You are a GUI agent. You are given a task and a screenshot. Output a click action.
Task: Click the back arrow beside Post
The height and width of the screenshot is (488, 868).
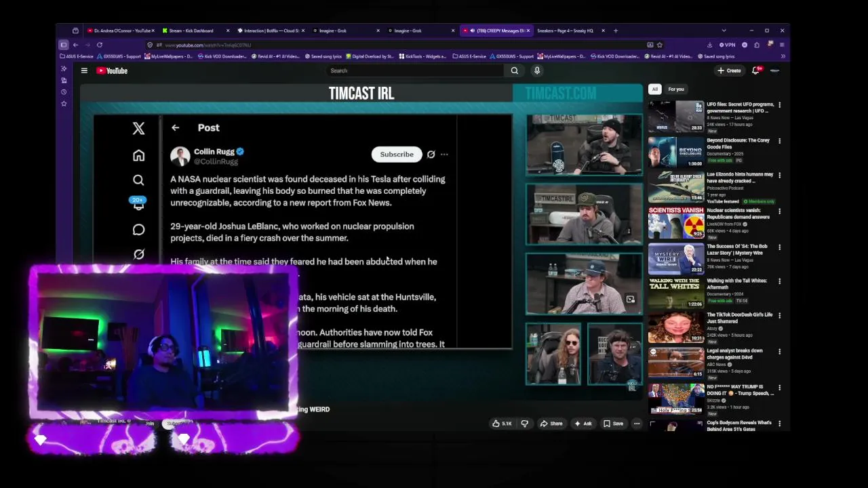(176, 127)
